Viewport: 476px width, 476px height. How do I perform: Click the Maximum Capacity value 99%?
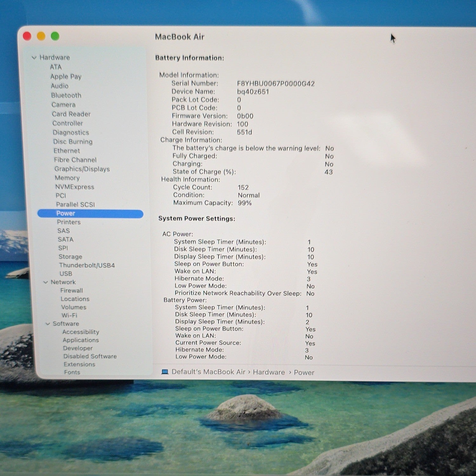click(x=245, y=203)
